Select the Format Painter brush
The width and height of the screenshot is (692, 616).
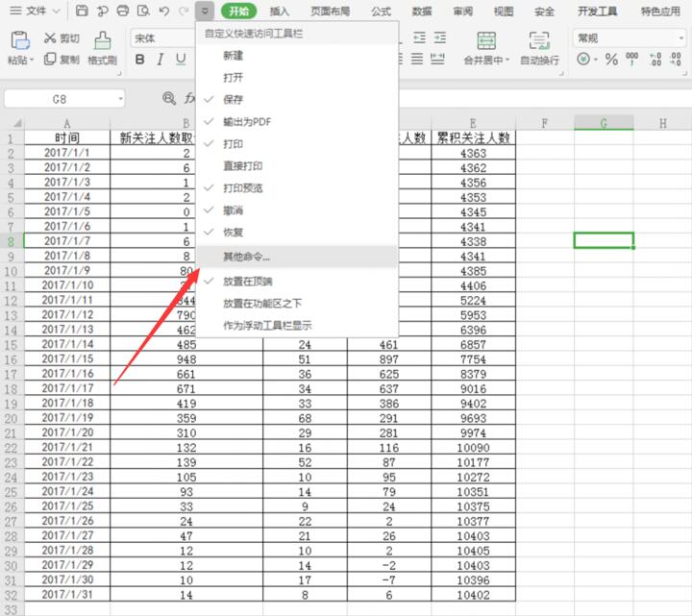point(103,40)
